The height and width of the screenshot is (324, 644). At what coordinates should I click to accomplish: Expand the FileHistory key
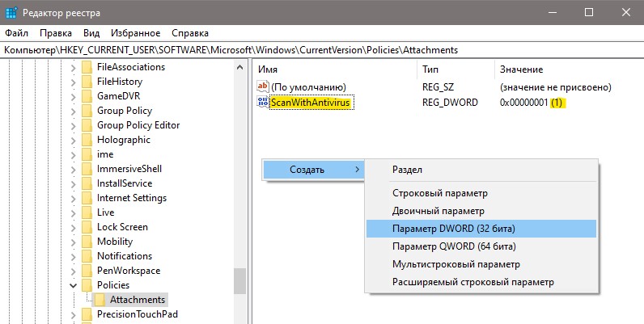point(74,82)
